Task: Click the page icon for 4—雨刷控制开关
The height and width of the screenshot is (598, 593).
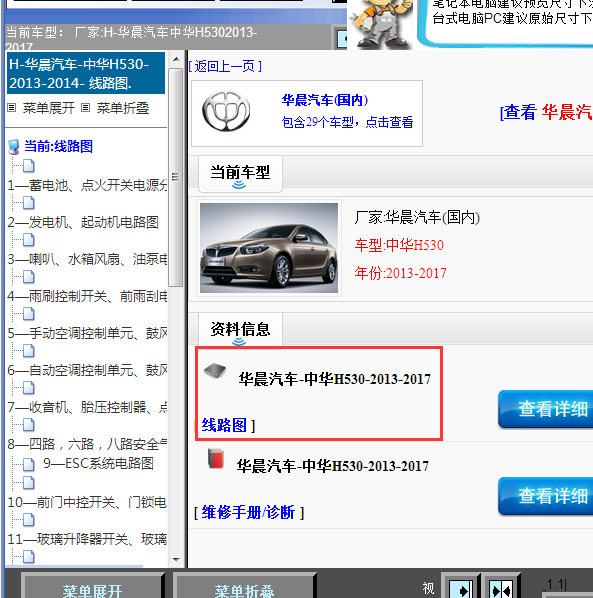Action: (29, 277)
